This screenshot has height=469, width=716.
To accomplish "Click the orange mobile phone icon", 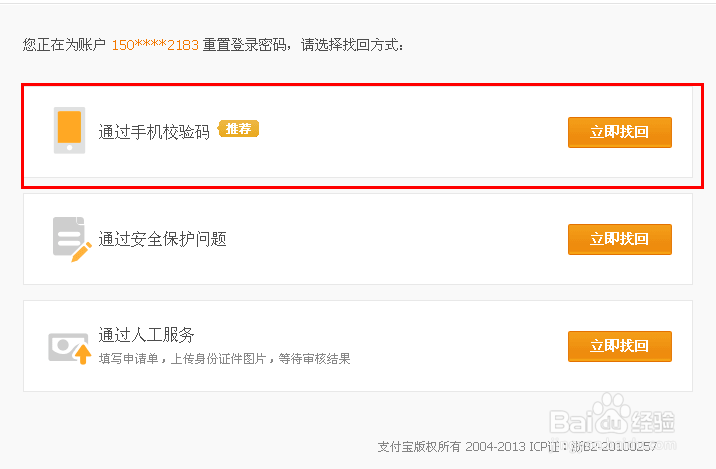I will 69,131.
